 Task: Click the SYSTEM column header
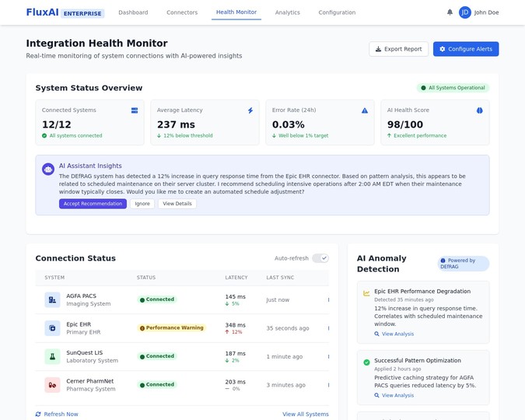click(54, 278)
